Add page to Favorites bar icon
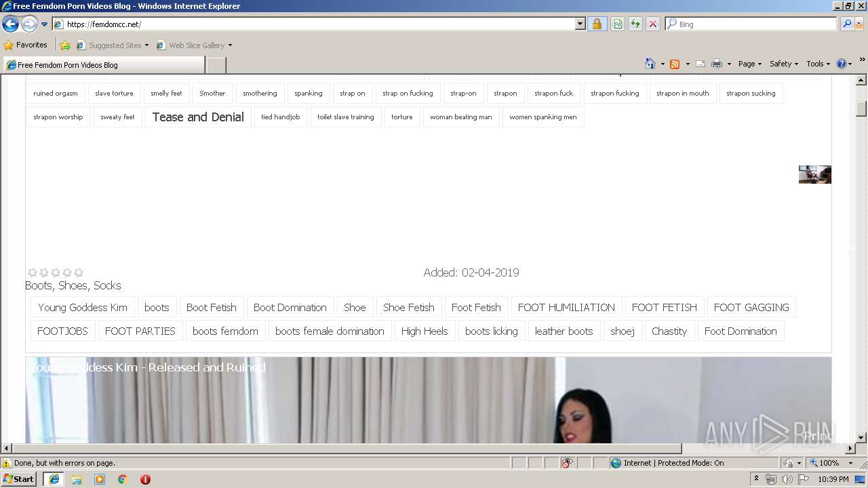The image size is (868, 488). coord(65,45)
